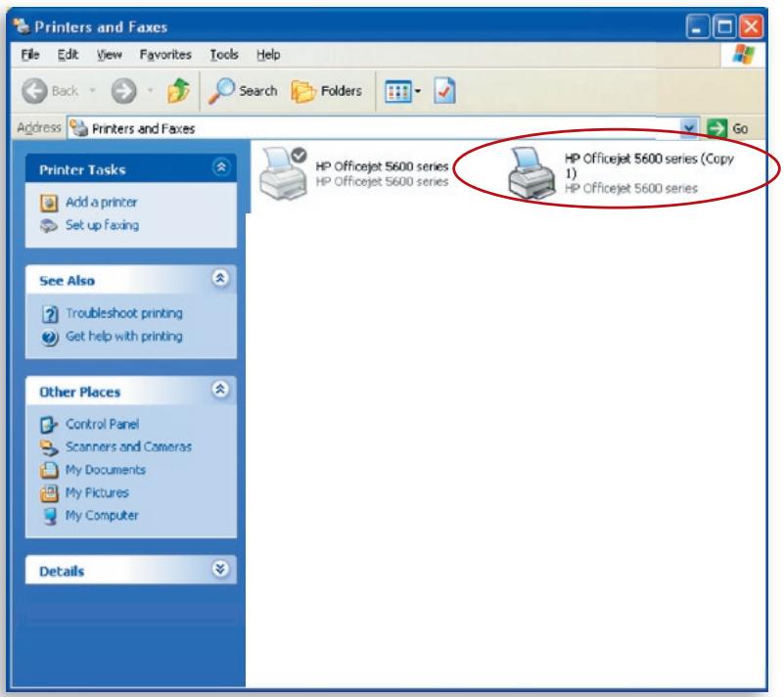Viewport: 784px width, 697px height.
Task: Open the Scanners and Cameras link
Action: 128,446
